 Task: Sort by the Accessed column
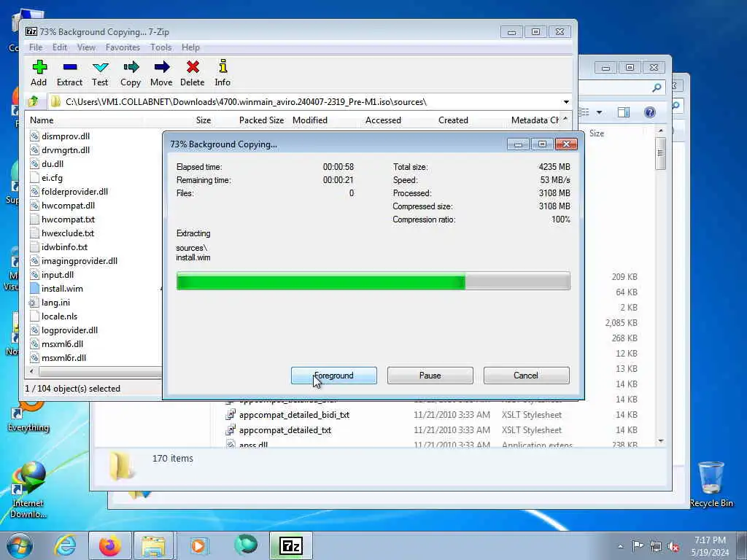click(x=383, y=120)
